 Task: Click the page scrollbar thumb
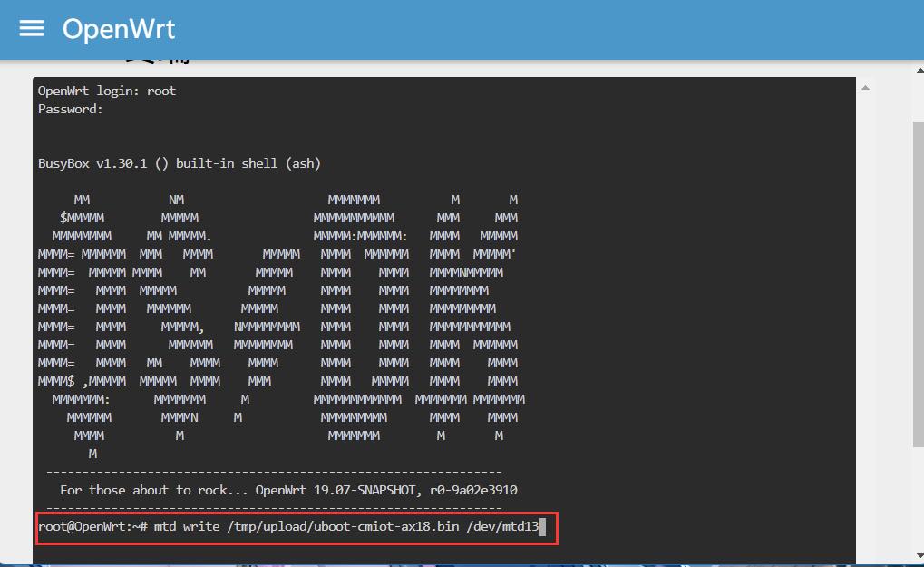point(919,284)
